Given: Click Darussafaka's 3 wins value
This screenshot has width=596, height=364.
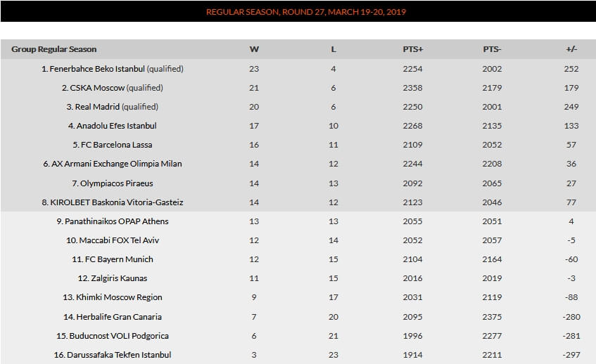Looking at the screenshot, I should coord(254,355).
